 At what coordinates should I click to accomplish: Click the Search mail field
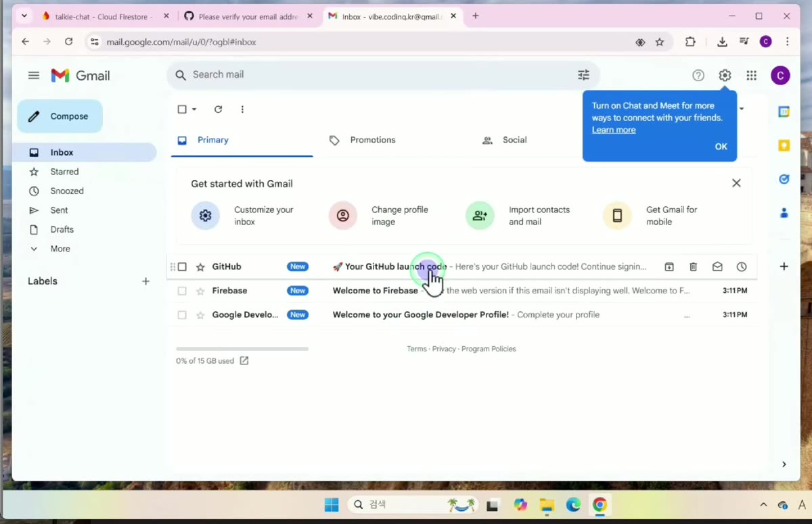pos(382,75)
